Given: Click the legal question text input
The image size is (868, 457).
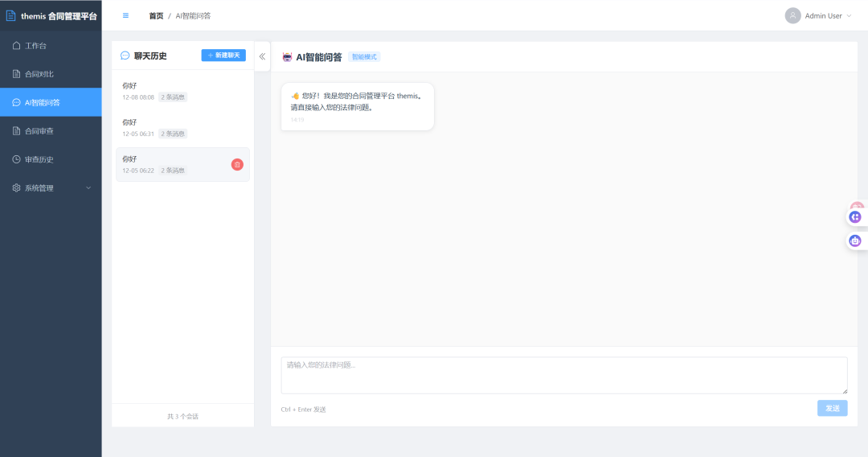Looking at the screenshot, I should click(564, 376).
